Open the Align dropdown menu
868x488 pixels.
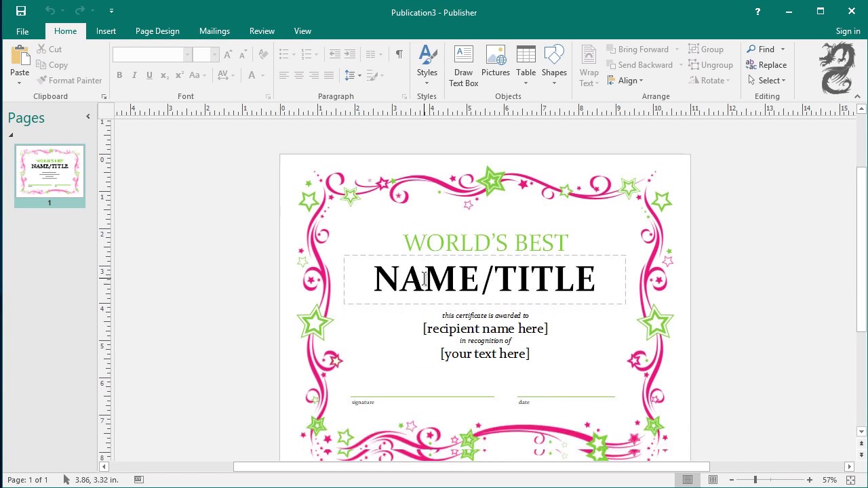[625, 81]
